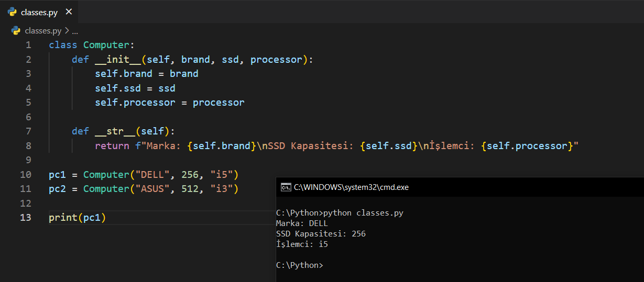
Task: Select line number 1 in the gutter
Action: click(28, 45)
